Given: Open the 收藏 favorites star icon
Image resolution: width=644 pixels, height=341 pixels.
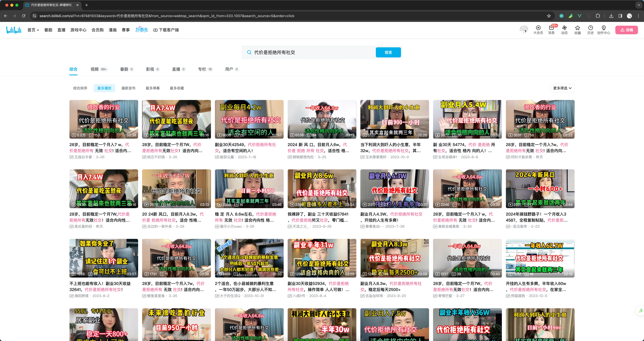Looking at the screenshot, I should pyautogui.click(x=577, y=30).
